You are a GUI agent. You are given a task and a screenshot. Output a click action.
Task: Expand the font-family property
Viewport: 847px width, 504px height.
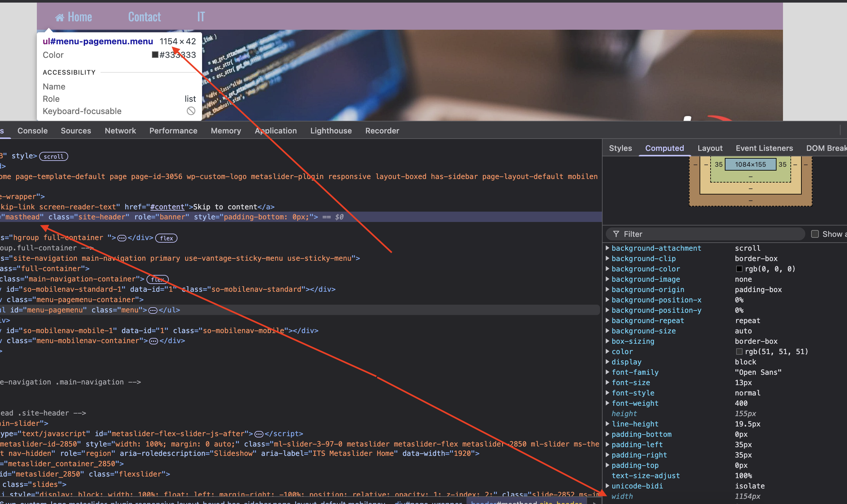pos(607,372)
